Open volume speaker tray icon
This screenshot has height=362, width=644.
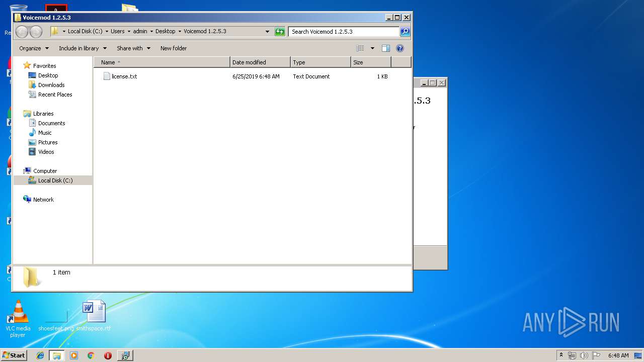point(584,355)
